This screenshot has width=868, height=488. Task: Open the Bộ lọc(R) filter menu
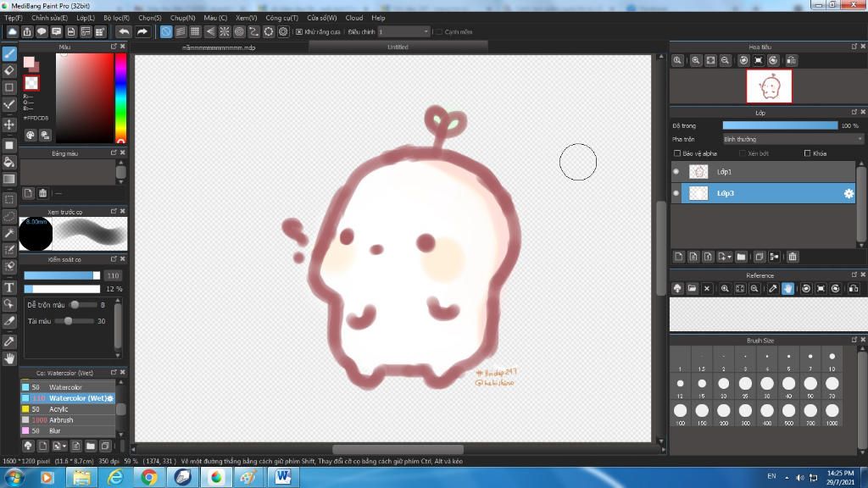[x=116, y=18]
